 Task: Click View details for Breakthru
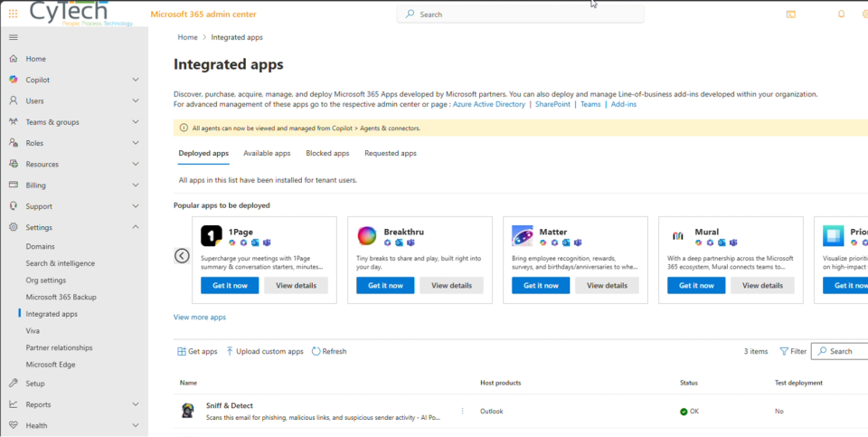[x=451, y=285]
